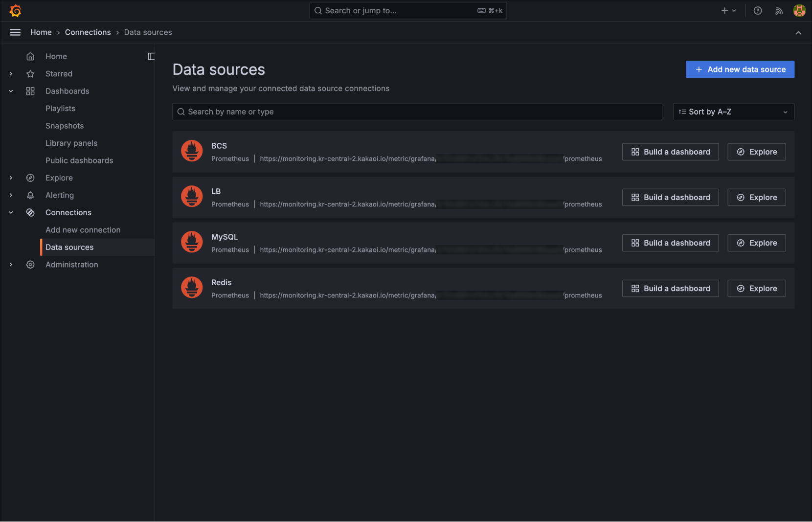Open the user profile avatar
This screenshot has height=522, width=812.
[799, 10]
